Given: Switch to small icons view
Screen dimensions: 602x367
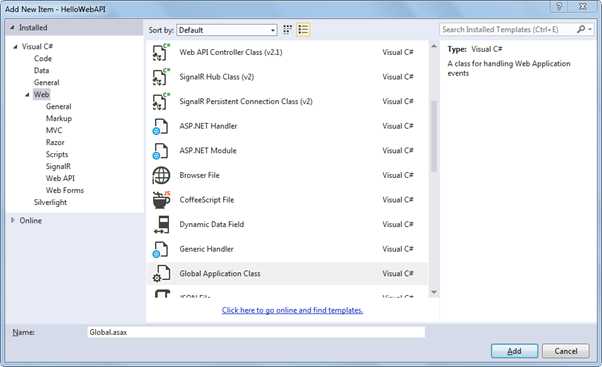Looking at the screenshot, I should pos(287,30).
